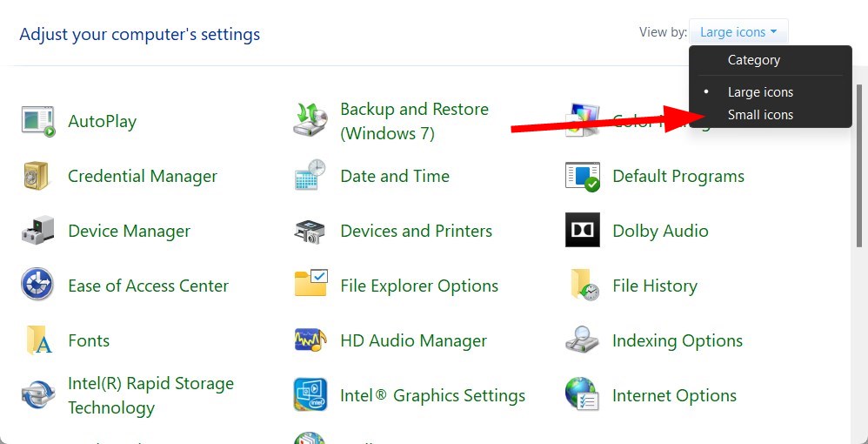Open the Device Manager link
The image size is (868, 444).
tap(129, 231)
